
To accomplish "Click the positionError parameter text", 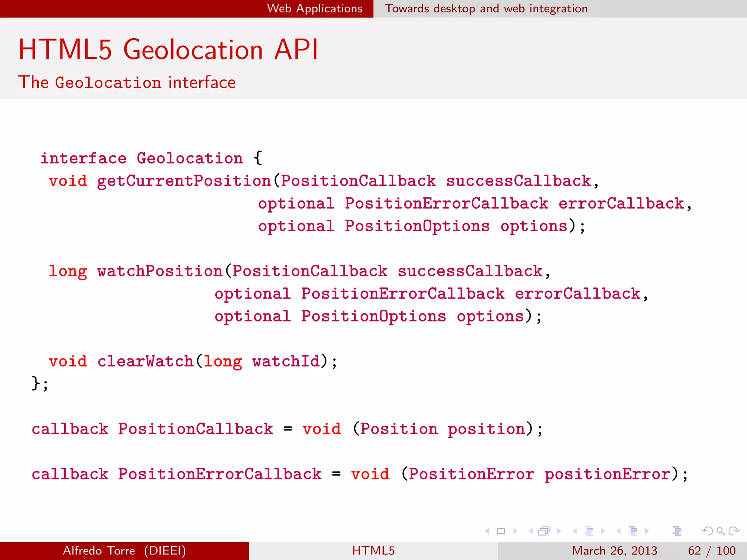I will (x=607, y=475).
